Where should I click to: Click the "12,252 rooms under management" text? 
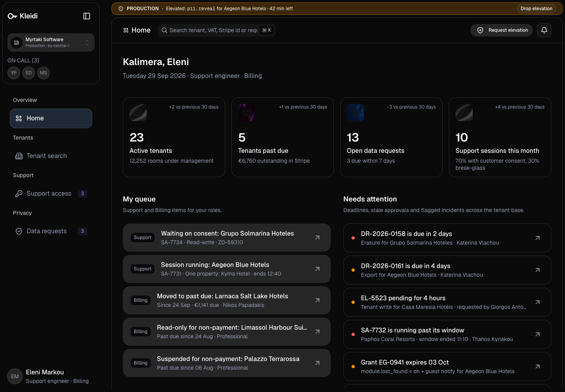tap(171, 161)
